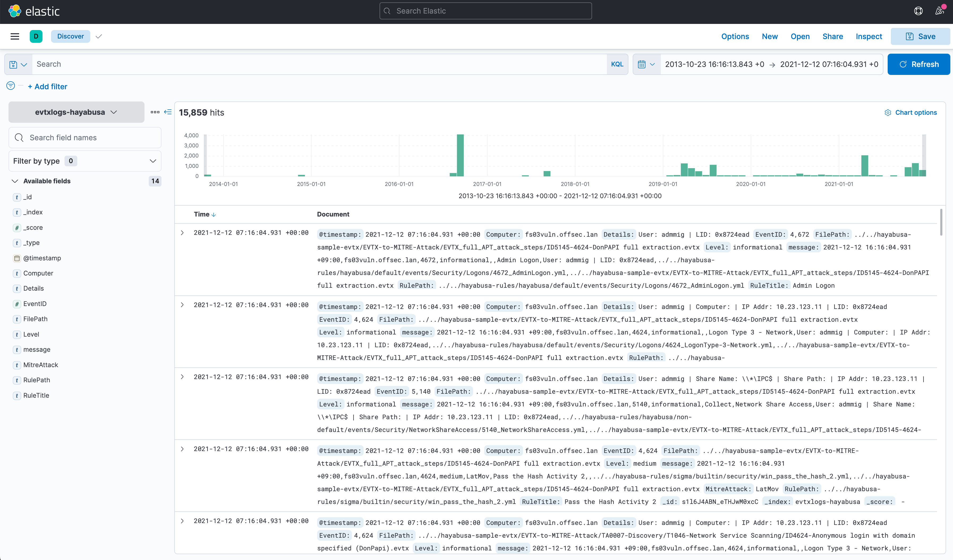
Task: Open the help menu icon
Action: [x=918, y=11]
